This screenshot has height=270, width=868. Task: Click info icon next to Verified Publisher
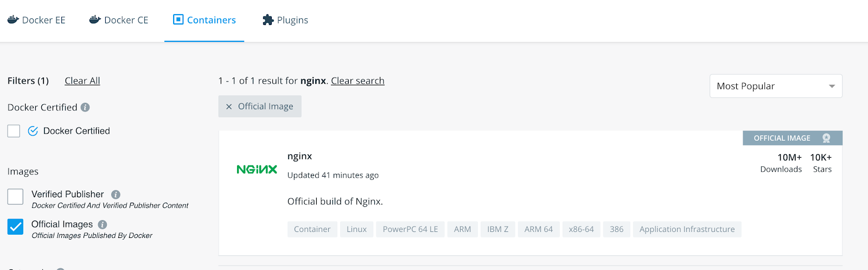[116, 194]
